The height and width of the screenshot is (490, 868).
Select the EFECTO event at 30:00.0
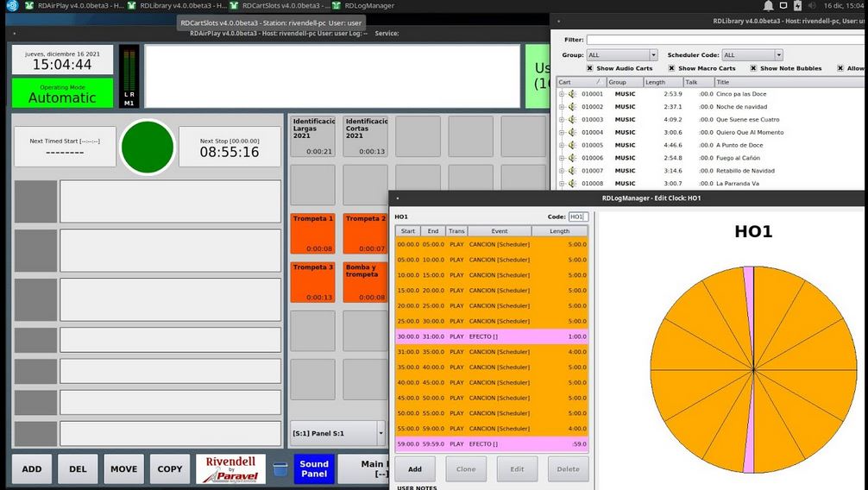492,336
